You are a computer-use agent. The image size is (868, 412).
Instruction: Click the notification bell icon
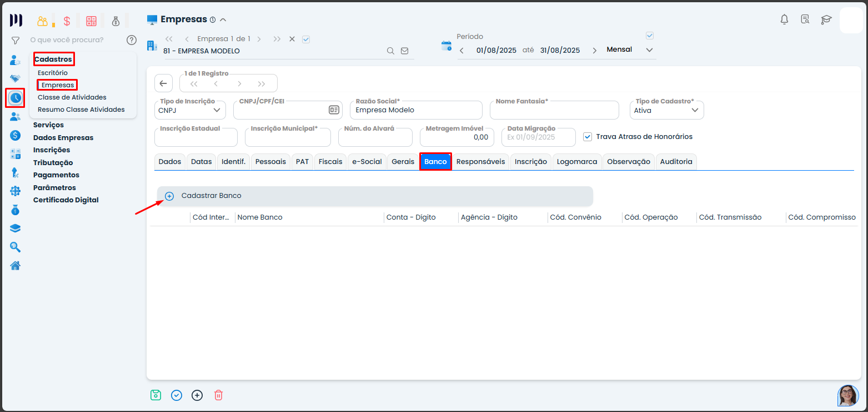tap(784, 20)
